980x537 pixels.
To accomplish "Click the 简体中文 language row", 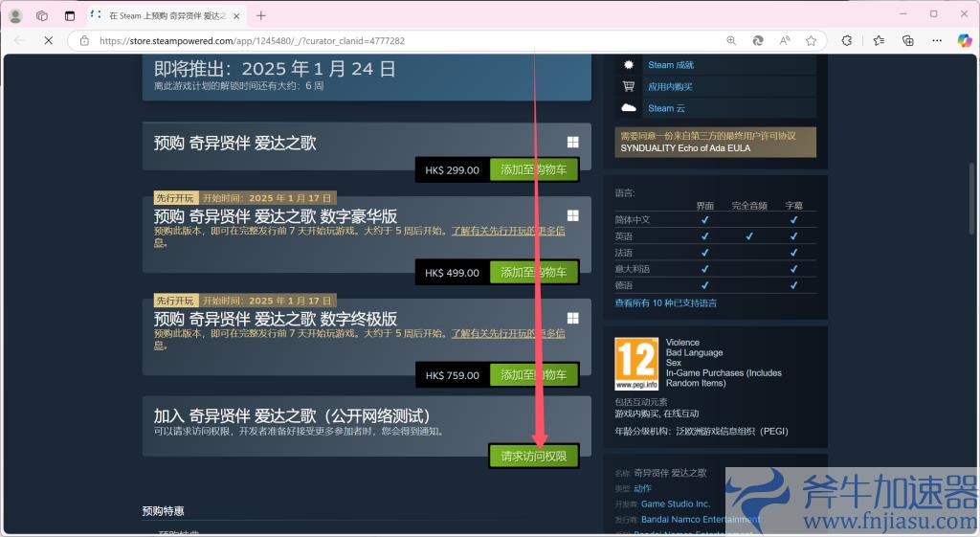I will [x=715, y=220].
